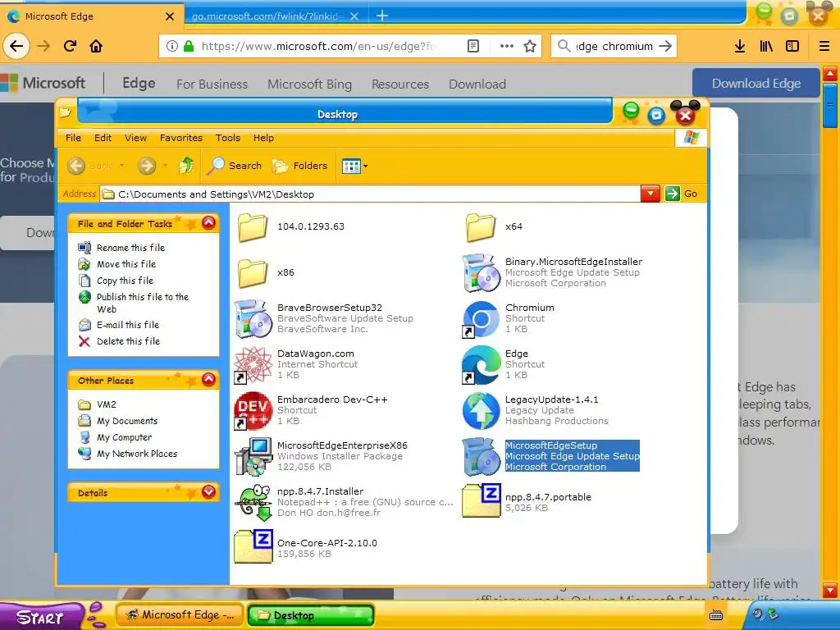Reload the page in the browser
The image size is (840, 630).
click(x=70, y=46)
